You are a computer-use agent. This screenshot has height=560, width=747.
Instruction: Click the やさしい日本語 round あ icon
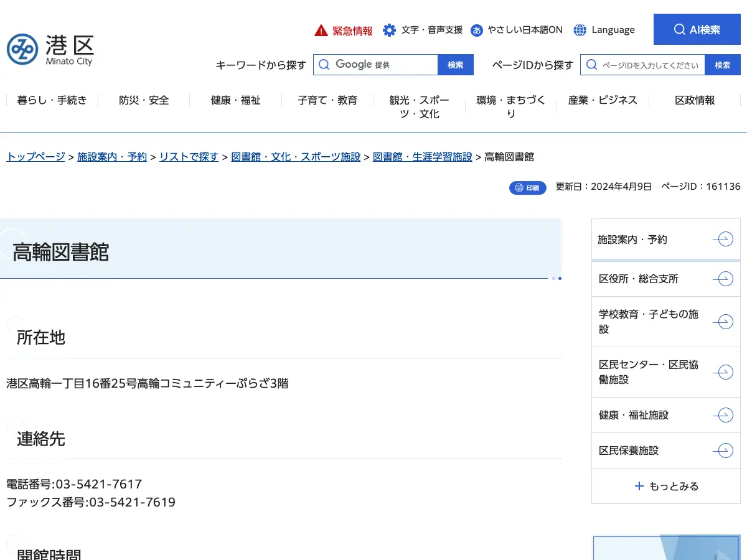(x=477, y=30)
